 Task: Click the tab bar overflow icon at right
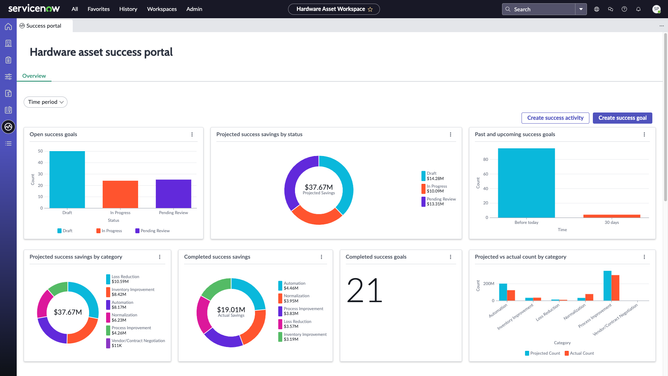662,26
